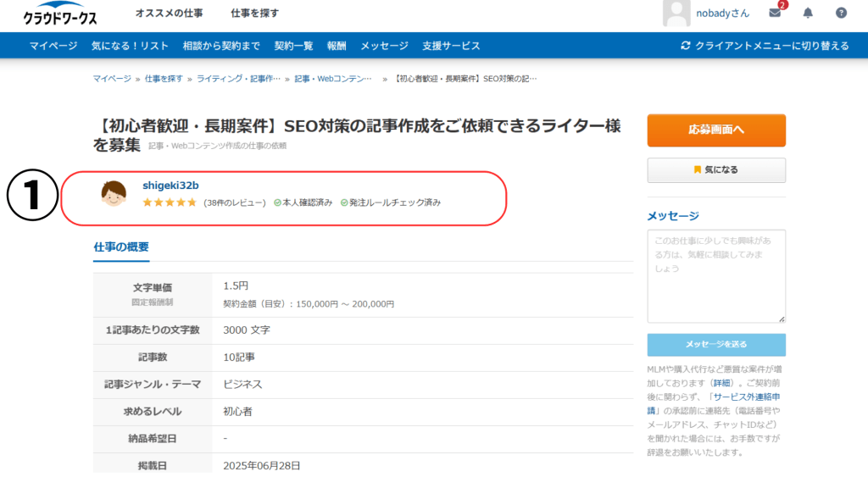Click the 気になる bookmark button

[x=716, y=170]
